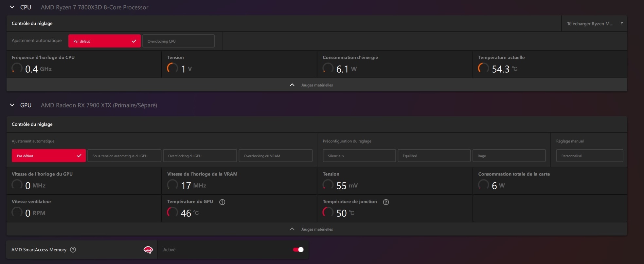Select Overclocking CPU option

point(178,41)
